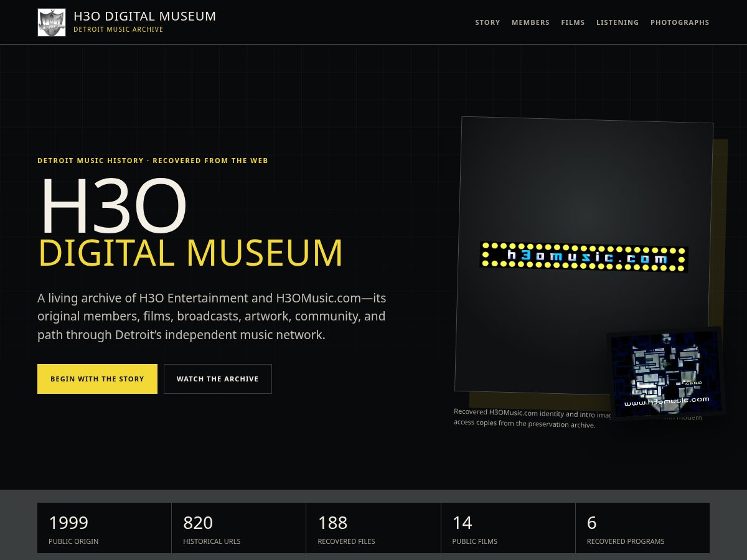
Task: Open the Photographs navigation link
Action: point(680,22)
